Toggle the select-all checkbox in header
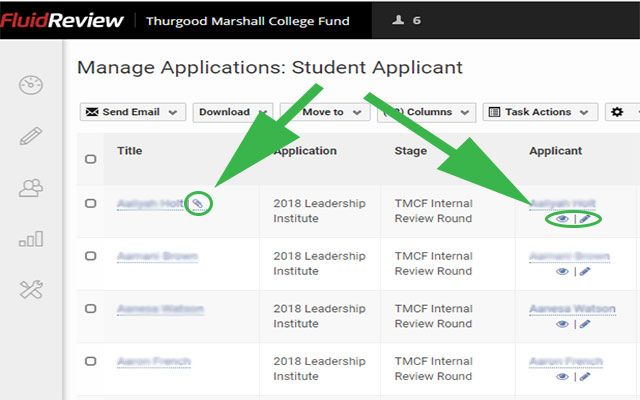Screen dimensions: 640x400 [91, 159]
